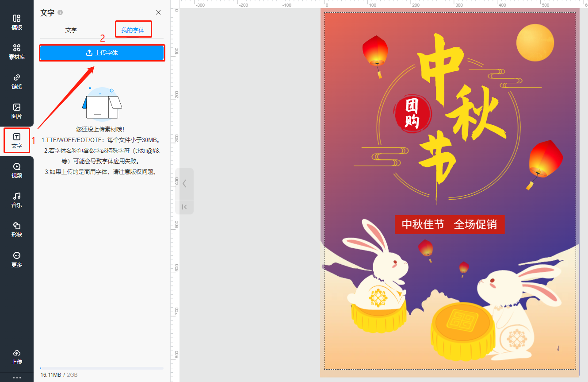The height and width of the screenshot is (382, 588).
Task: Select the 链接 link tool
Action: coord(17,81)
